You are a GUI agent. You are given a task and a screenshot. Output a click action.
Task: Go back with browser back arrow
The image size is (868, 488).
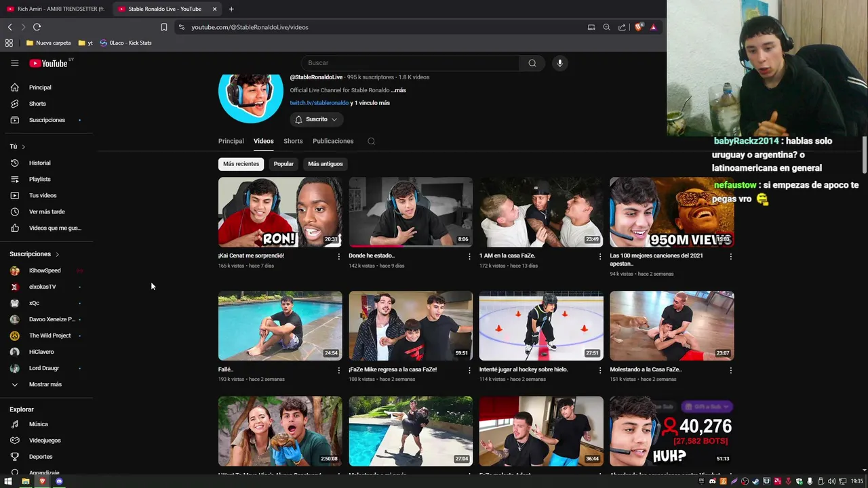pos(9,27)
